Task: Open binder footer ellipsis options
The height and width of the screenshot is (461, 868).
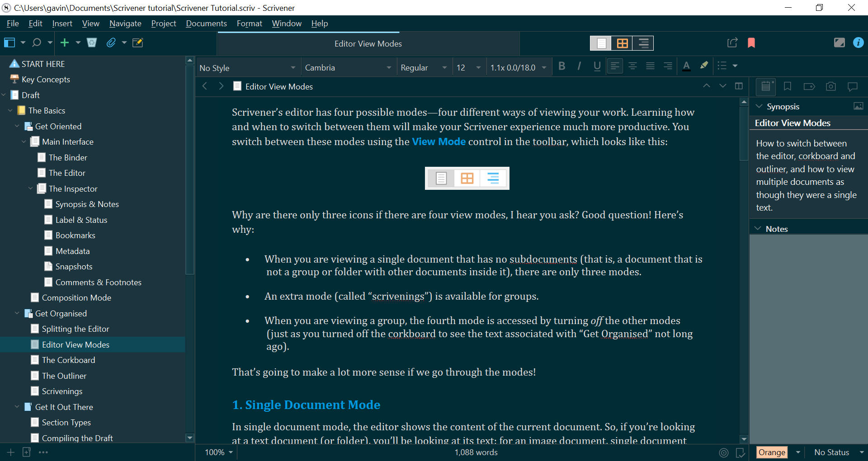Action: [x=43, y=452]
